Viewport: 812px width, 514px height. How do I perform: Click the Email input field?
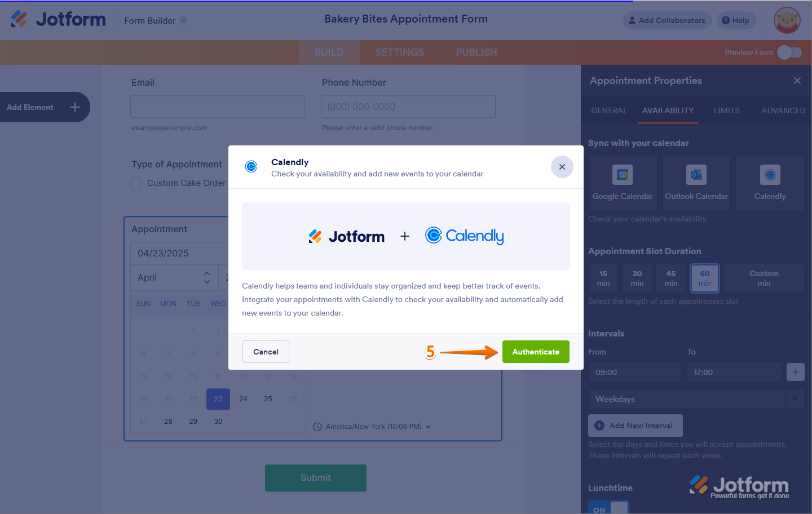218,107
